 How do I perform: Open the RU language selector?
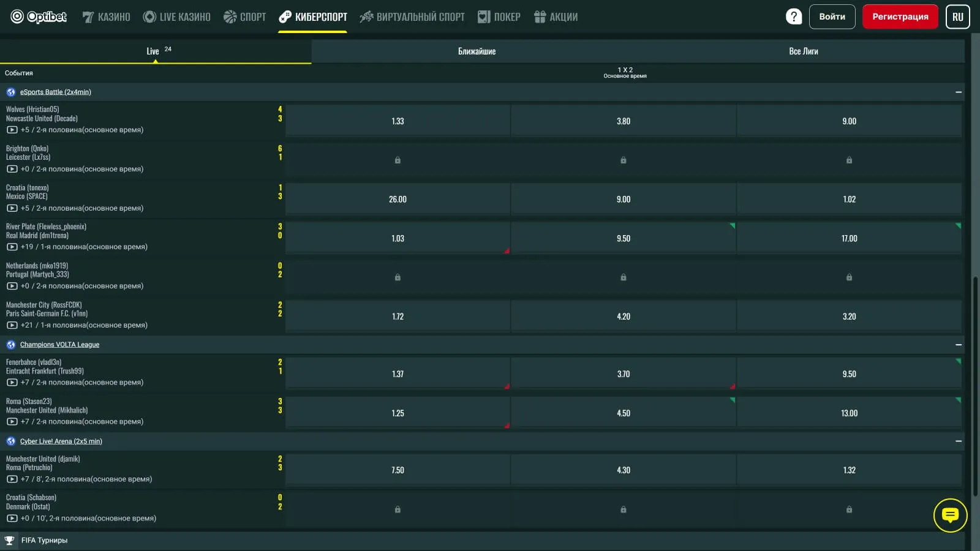[x=957, y=17]
